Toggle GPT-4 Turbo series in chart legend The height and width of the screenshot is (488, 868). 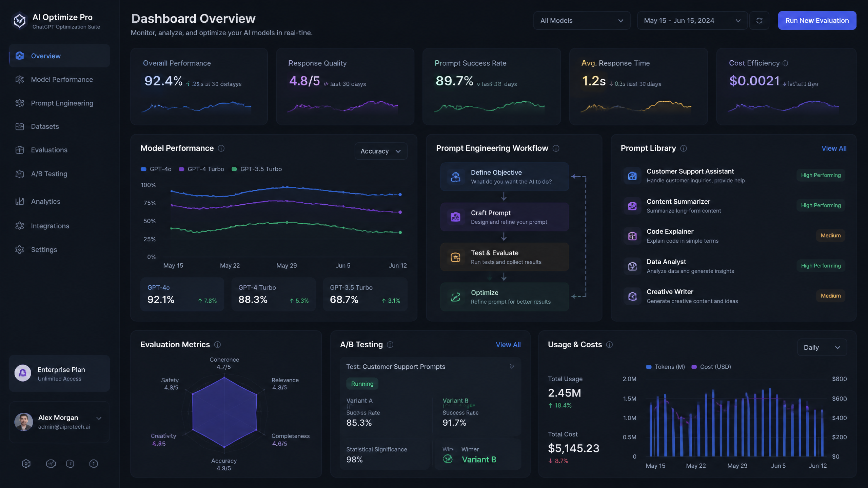coord(201,169)
